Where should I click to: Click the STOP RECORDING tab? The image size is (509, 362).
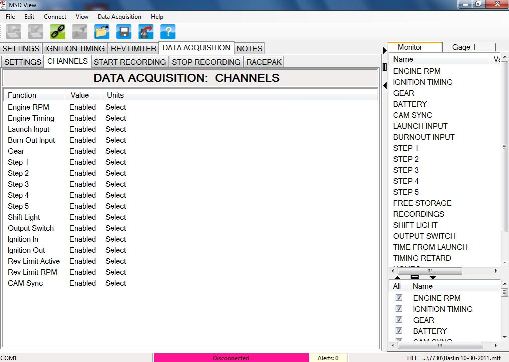[x=206, y=62]
